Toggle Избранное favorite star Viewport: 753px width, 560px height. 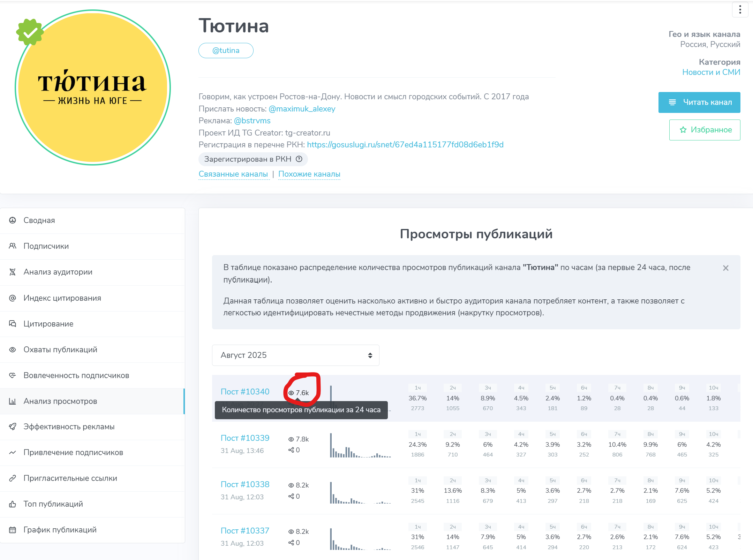(x=705, y=130)
